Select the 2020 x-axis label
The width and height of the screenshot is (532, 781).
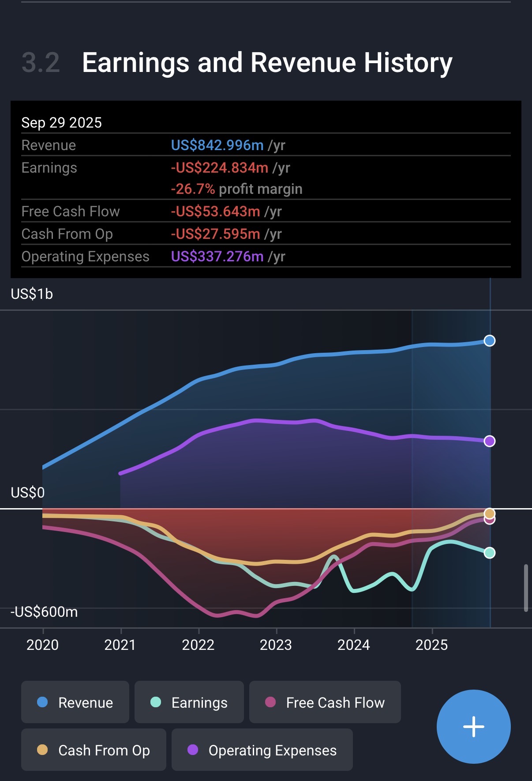click(43, 645)
